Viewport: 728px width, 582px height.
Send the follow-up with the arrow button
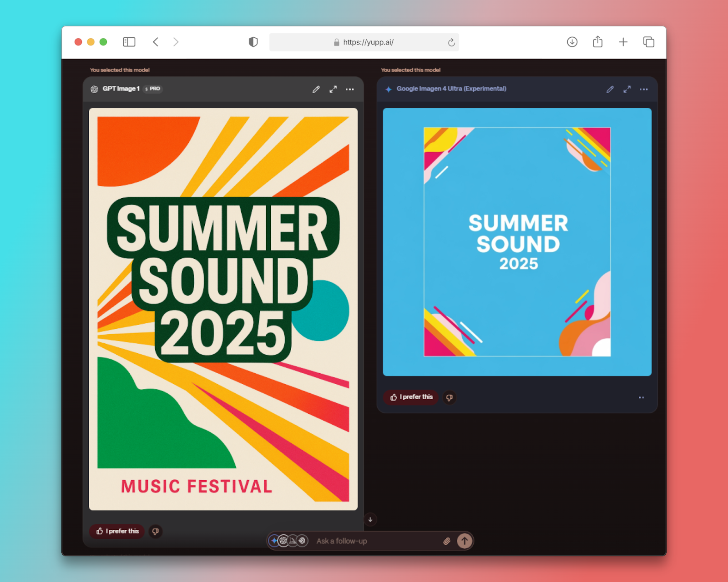click(465, 541)
